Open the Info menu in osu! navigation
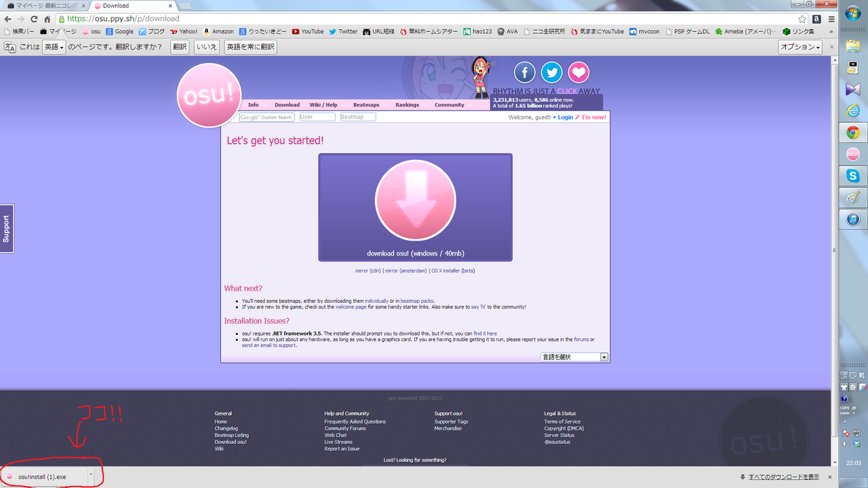Screen dimensions: 868x488 tap(253, 105)
